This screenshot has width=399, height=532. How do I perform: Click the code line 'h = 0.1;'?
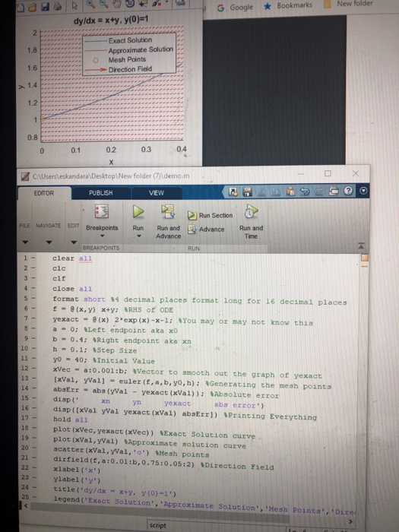pos(95,350)
